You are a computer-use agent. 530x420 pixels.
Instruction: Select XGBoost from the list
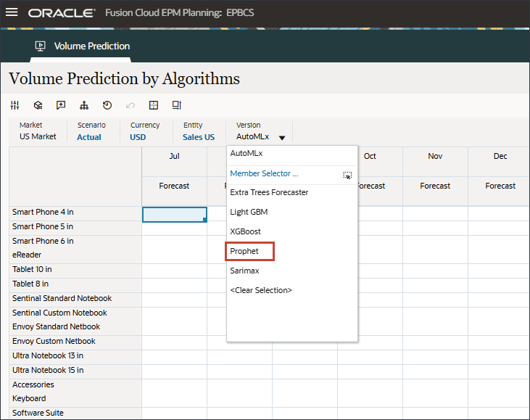coord(245,231)
